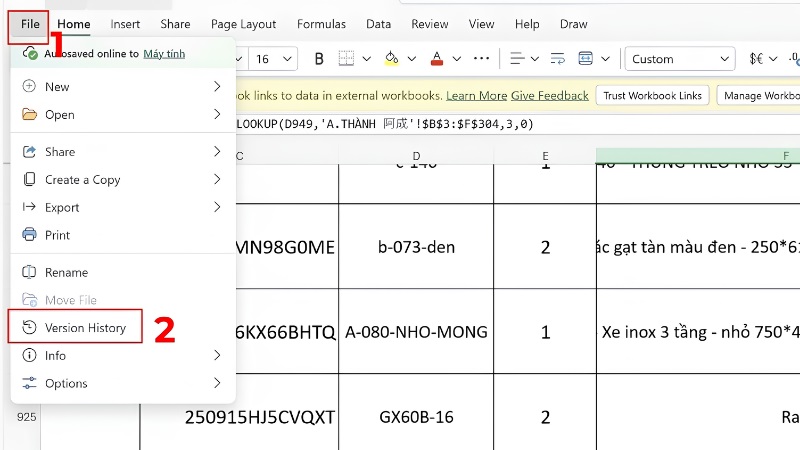Switch to the Review tab
The image size is (800, 450).
click(430, 24)
